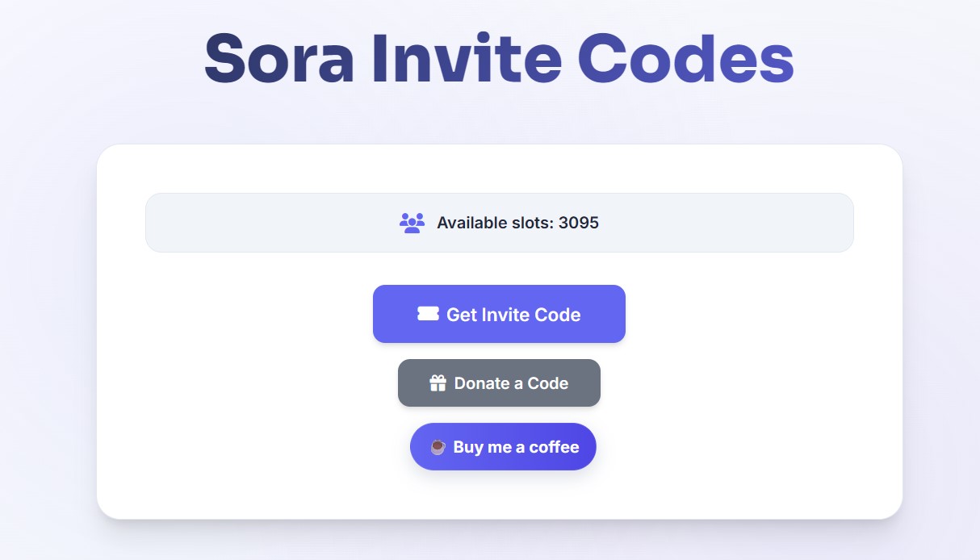Click the word Codes in the title

pos(685,58)
